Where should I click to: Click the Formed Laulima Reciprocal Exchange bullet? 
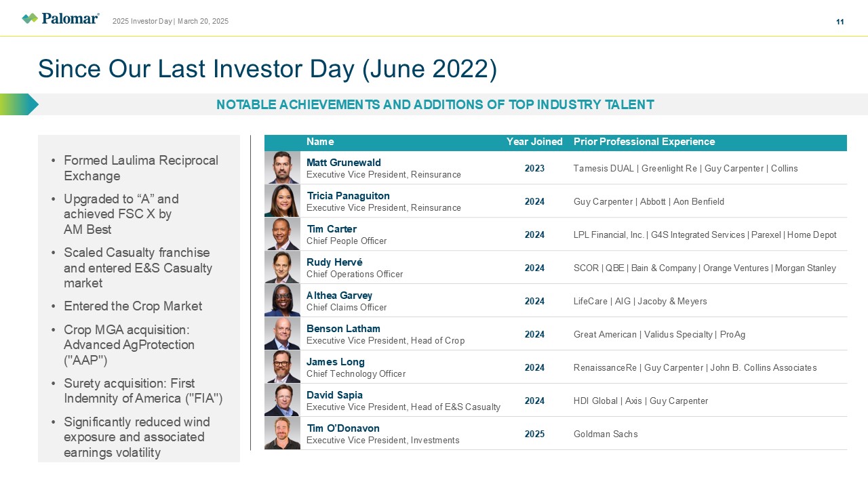(140, 168)
